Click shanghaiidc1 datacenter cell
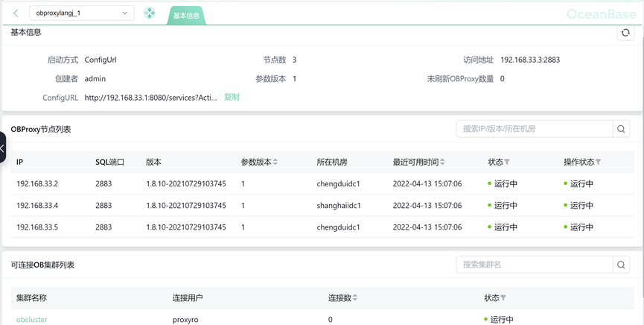The width and height of the screenshot is (644, 325). click(339, 205)
